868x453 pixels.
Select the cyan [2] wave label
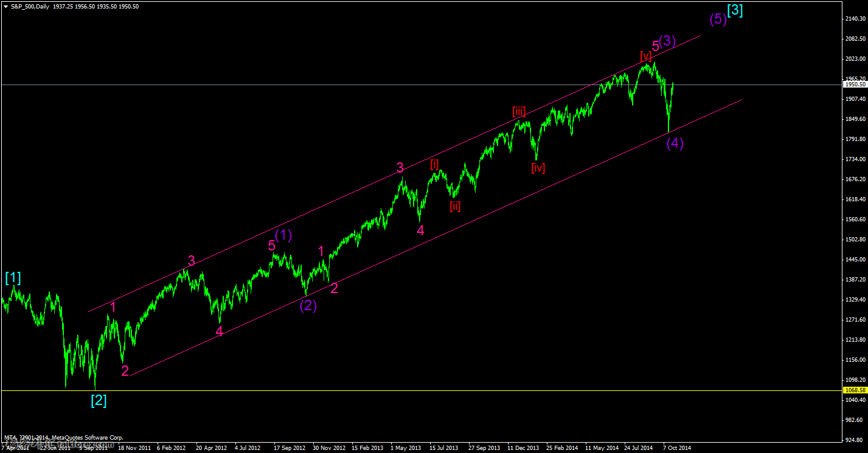coord(99,401)
